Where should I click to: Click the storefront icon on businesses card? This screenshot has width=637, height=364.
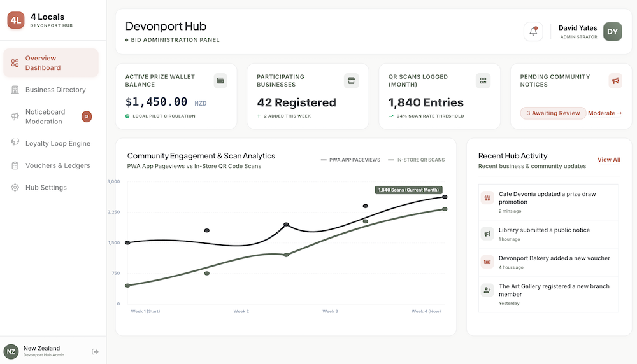(352, 81)
